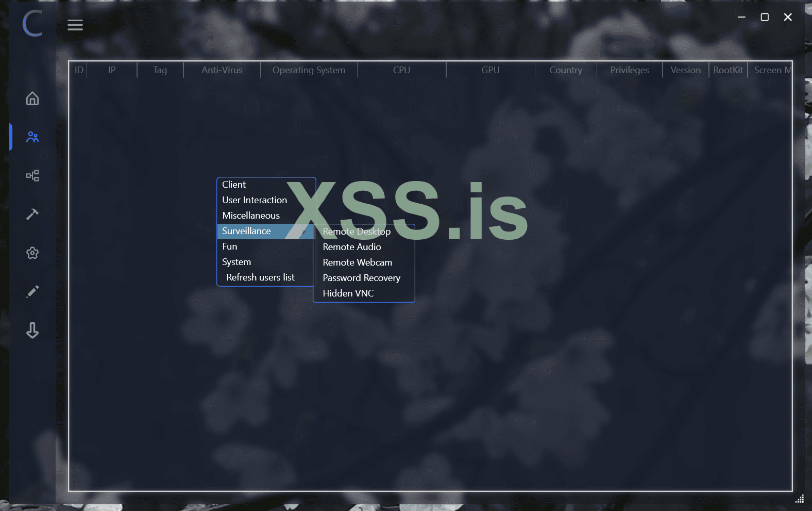The image size is (812, 511).
Task: Open the users list sidebar icon
Action: click(32, 137)
